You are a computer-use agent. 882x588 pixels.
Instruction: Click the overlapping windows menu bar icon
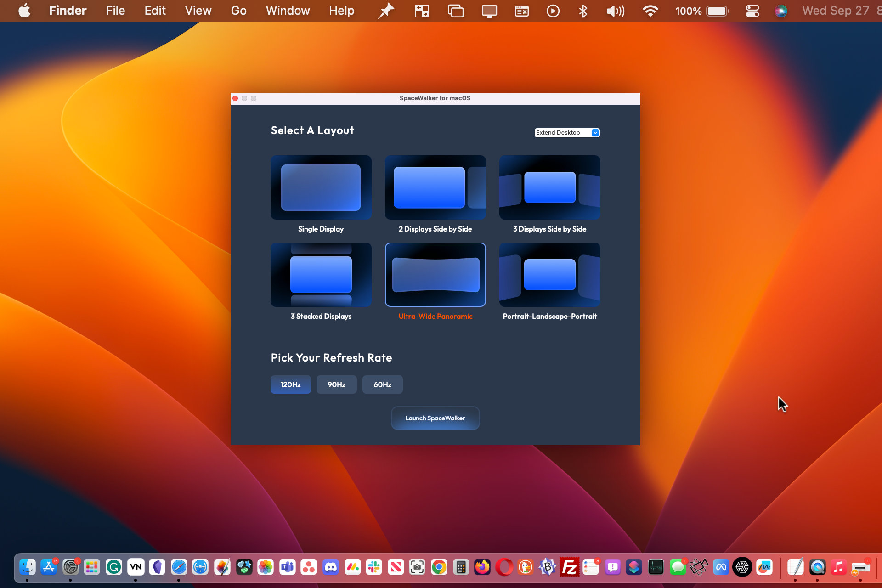click(456, 11)
